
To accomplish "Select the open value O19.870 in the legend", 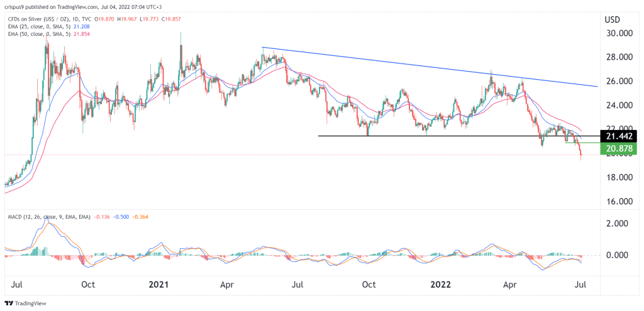I will tap(106, 19).
